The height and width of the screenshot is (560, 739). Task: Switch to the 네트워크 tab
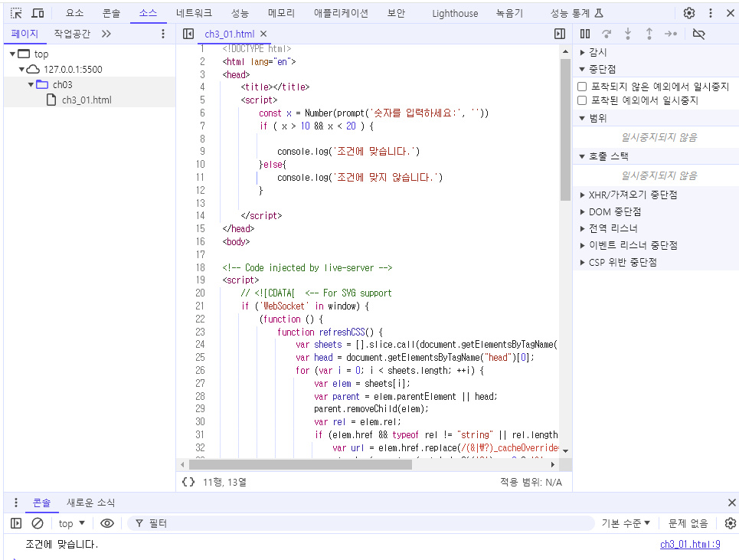tap(194, 13)
